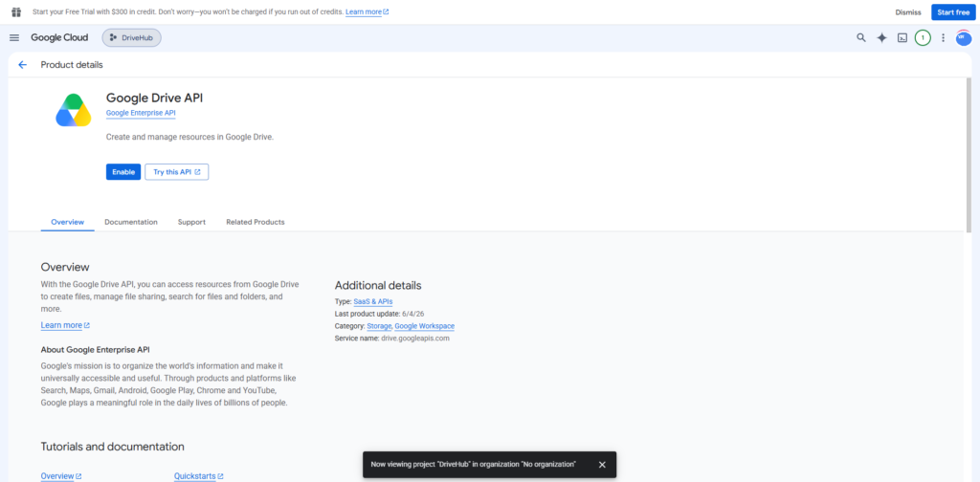Viewport: 980px width, 482px height.
Task: Click the page's vertical scrollbar
Action: coord(969,155)
